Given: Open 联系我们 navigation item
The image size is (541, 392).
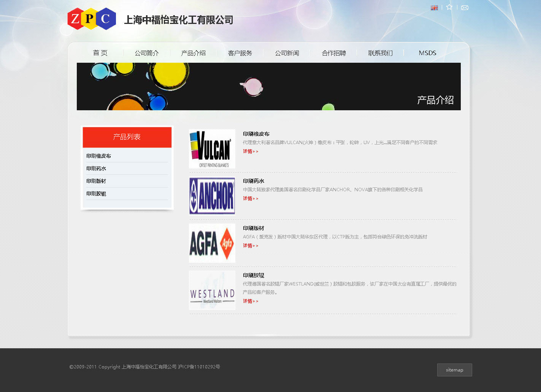Looking at the screenshot, I should pyautogui.click(x=380, y=53).
